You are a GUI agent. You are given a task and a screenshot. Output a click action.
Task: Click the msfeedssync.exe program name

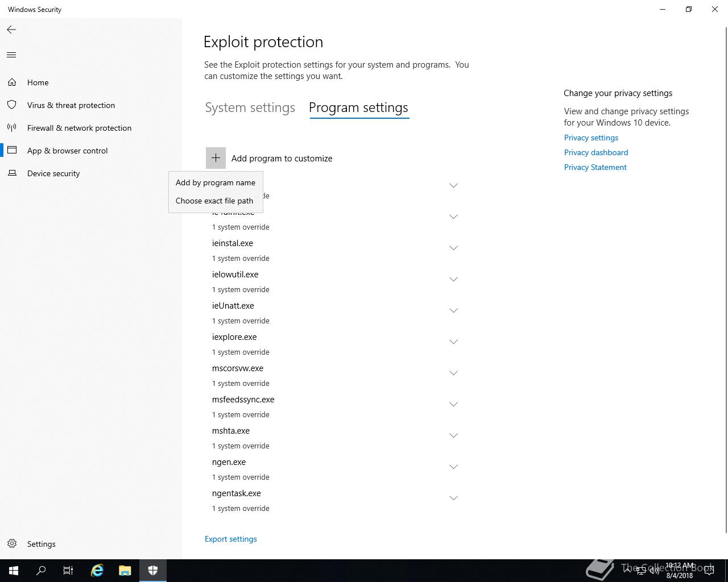coord(243,400)
